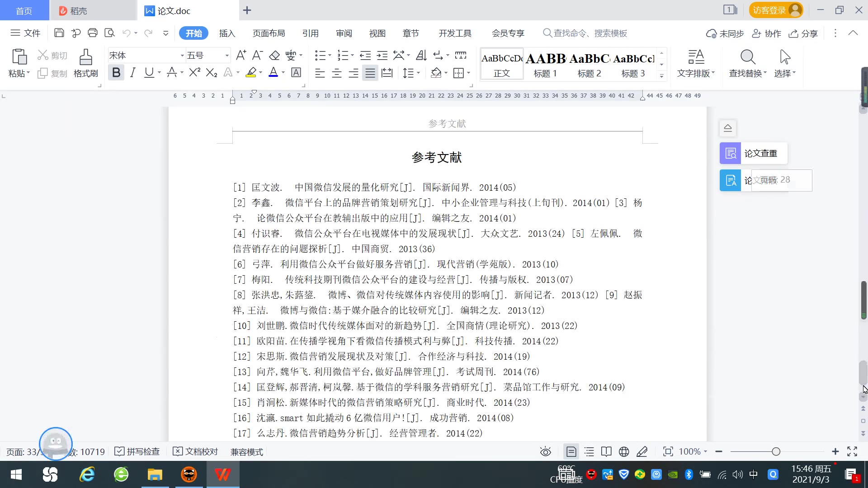The image size is (868, 488).
Task: Switch to the 插入 ribbon tab
Action: point(227,33)
